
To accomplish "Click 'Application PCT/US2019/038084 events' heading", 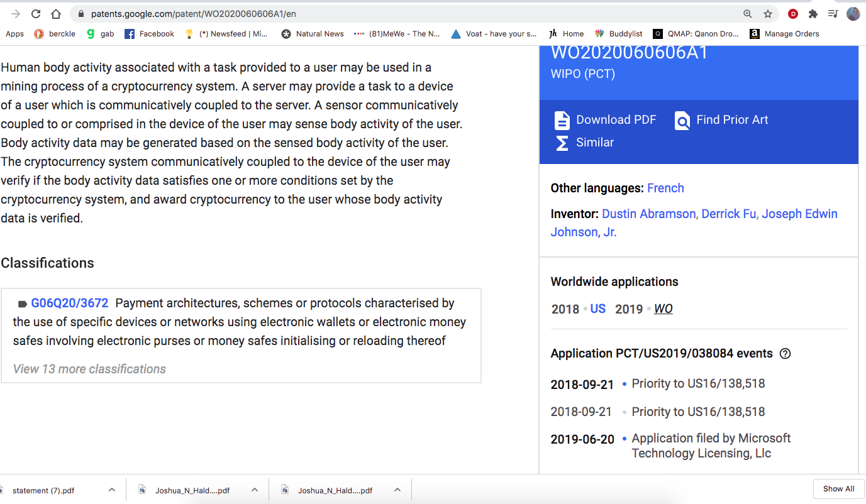I will (x=662, y=353).
